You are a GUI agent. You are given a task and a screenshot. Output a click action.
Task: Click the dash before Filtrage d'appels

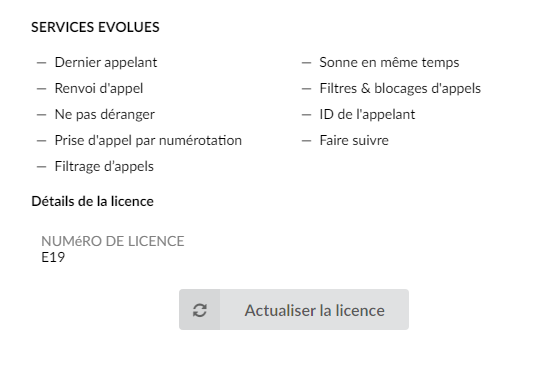point(41,167)
